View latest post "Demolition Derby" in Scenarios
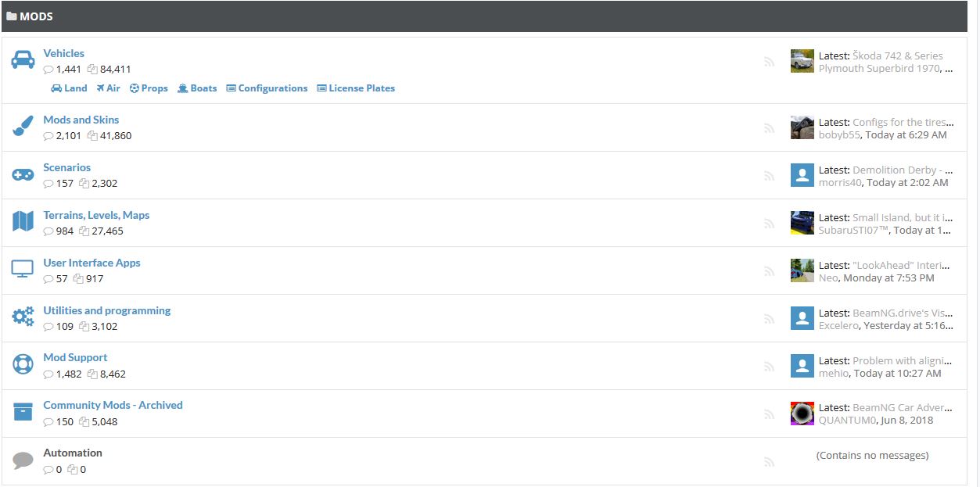This screenshot has width=980, height=487. pyautogui.click(x=903, y=170)
